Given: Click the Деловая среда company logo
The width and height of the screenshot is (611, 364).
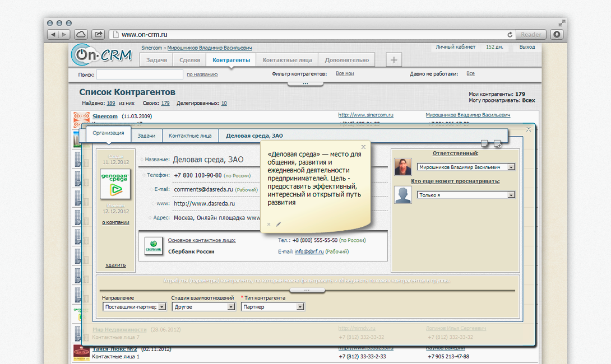Looking at the screenshot, I should click(115, 184).
